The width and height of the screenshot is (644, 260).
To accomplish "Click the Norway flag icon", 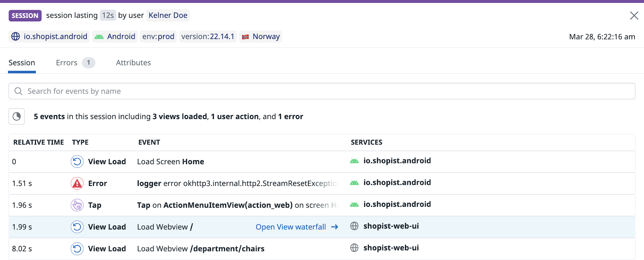I will coord(245,37).
